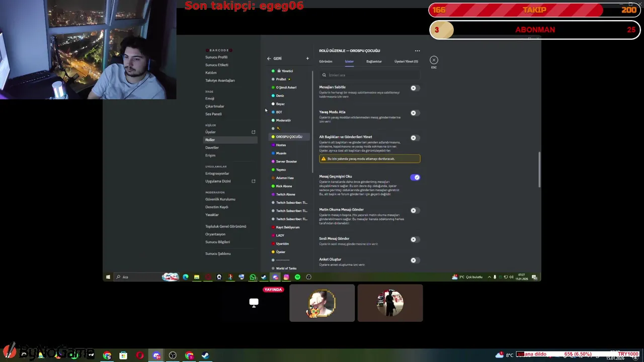The width and height of the screenshot is (644, 362).
Task: Open Emoji settings page
Action: 210,99
